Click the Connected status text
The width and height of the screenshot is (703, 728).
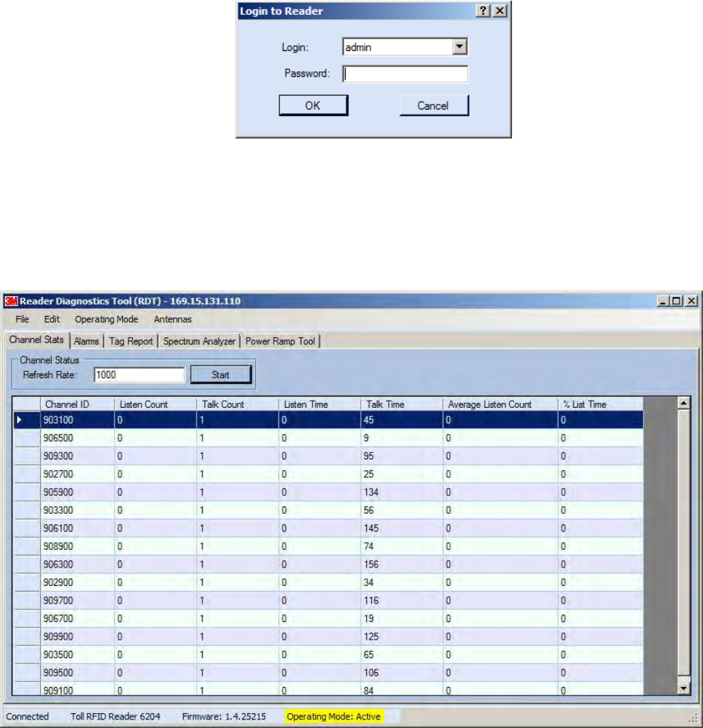28,717
